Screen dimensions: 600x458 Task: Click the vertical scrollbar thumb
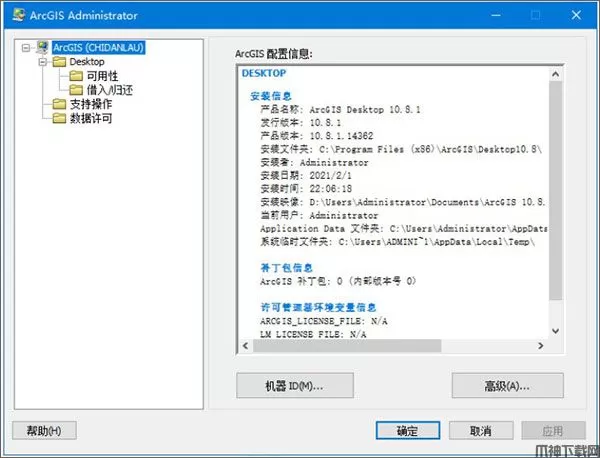(556, 191)
